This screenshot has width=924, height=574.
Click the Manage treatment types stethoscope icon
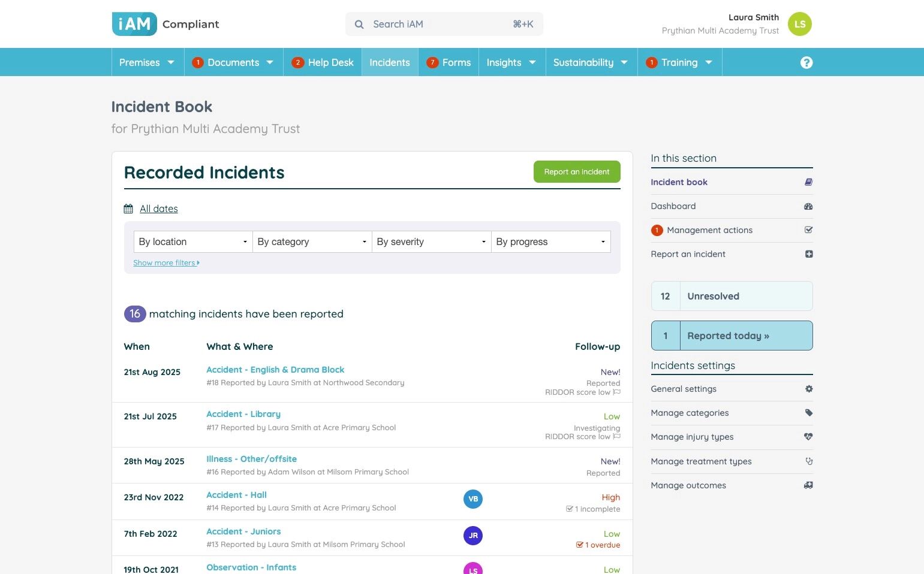tap(809, 461)
